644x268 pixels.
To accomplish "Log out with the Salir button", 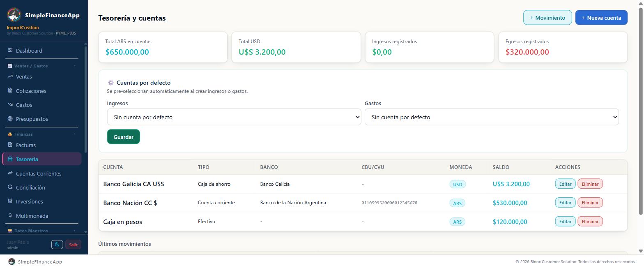I will coord(73,245).
